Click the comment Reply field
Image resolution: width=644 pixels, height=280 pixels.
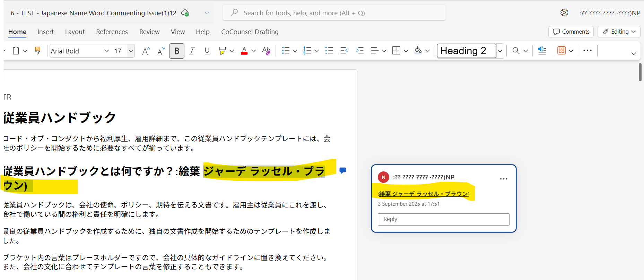pos(444,219)
